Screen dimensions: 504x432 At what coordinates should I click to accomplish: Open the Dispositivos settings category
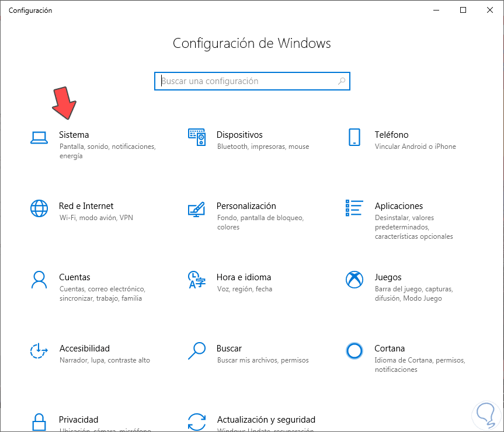click(239, 135)
